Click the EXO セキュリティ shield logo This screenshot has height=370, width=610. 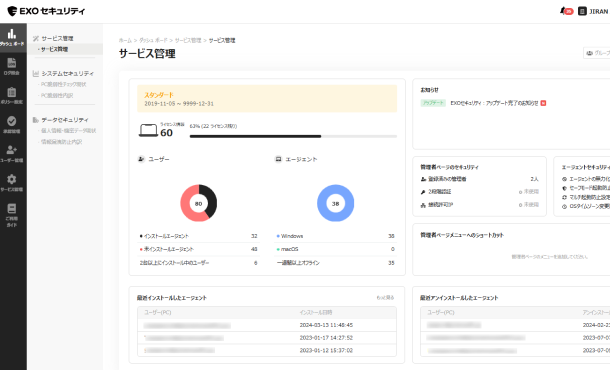point(12,11)
